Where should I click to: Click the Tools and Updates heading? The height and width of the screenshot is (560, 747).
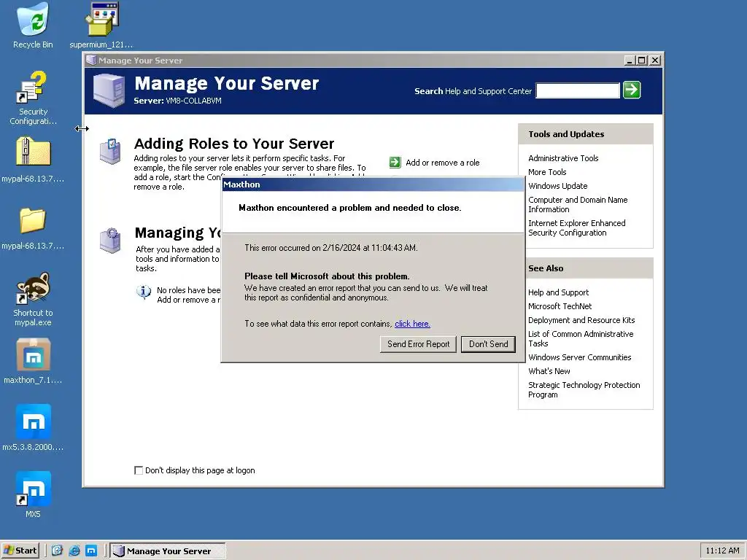tap(566, 134)
